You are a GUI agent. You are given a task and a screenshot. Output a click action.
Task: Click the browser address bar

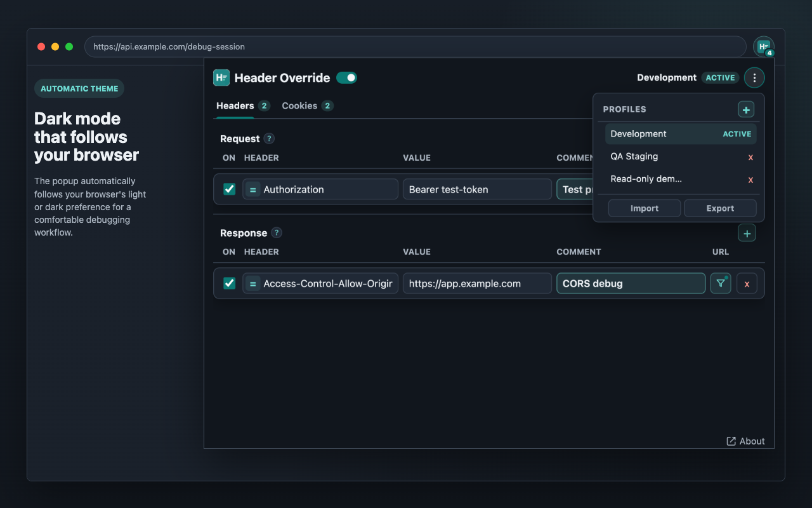click(415, 47)
